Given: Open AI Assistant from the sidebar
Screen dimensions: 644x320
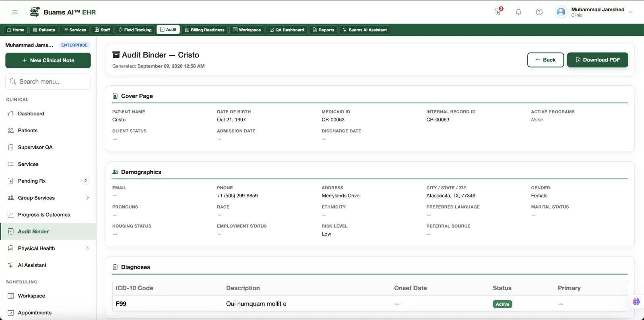Looking at the screenshot, I should coord(48,265).
